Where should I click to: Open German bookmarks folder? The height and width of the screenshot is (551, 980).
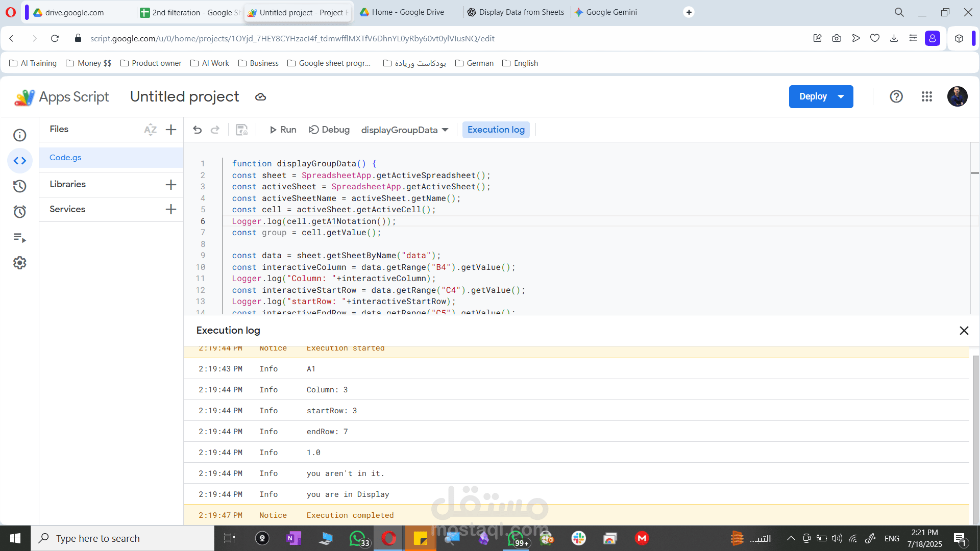(475, 63)
